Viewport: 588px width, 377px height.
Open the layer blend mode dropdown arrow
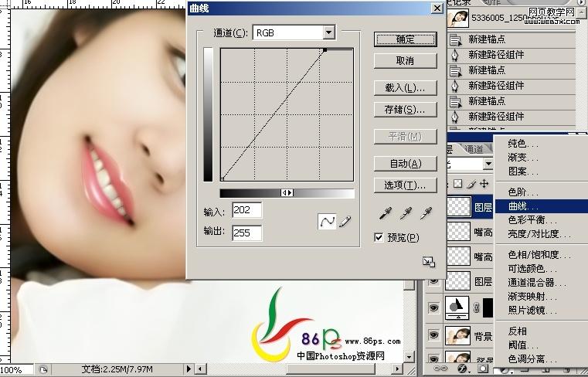click(488, 164)
